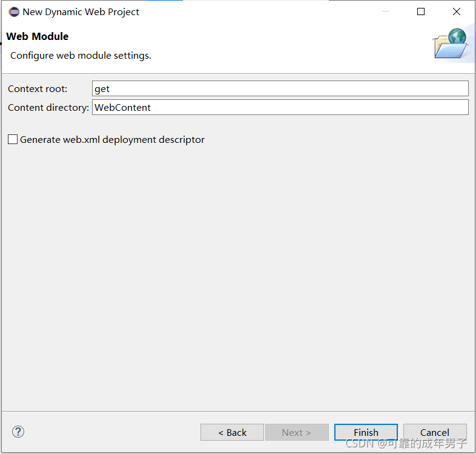Cancel the New Dynamic Web Project wizard

coord(435,432)
